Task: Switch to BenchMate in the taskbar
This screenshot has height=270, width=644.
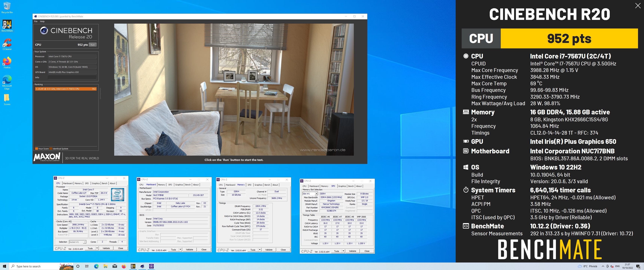Action: (133, 266)
